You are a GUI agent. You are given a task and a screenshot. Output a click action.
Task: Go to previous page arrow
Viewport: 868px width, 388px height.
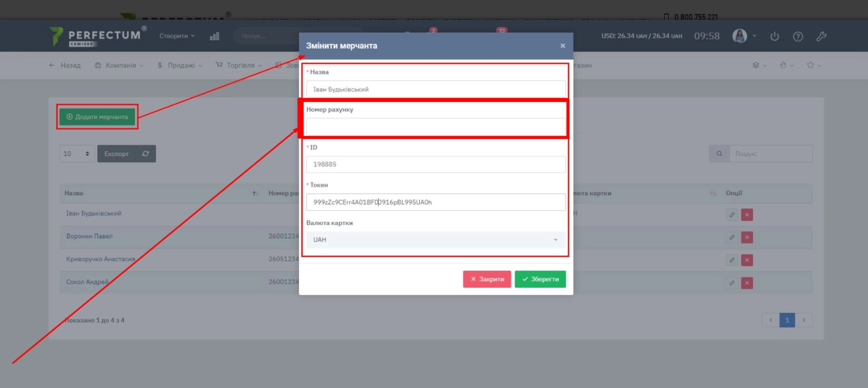(x=771, y=320)
